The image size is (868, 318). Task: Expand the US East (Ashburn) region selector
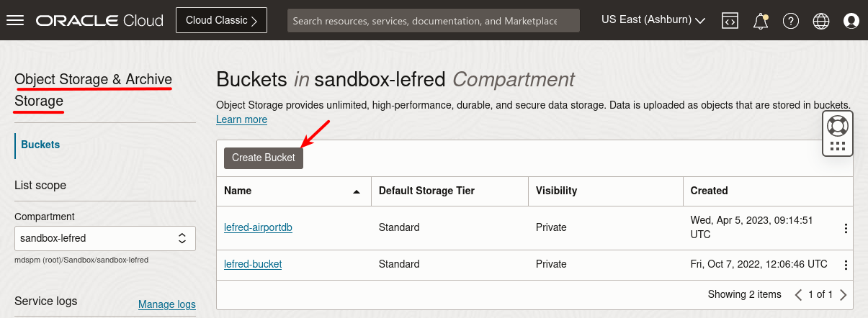tap(653, 20)
